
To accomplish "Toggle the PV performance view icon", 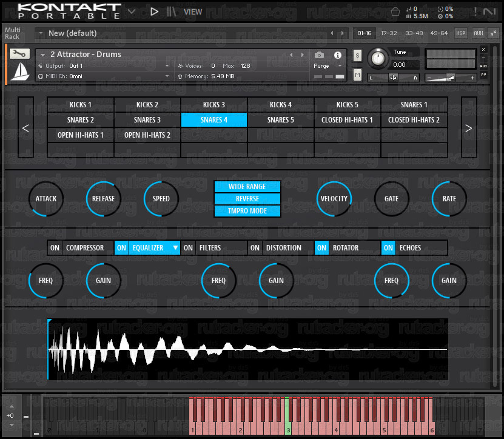I will [x=483, y=75].
